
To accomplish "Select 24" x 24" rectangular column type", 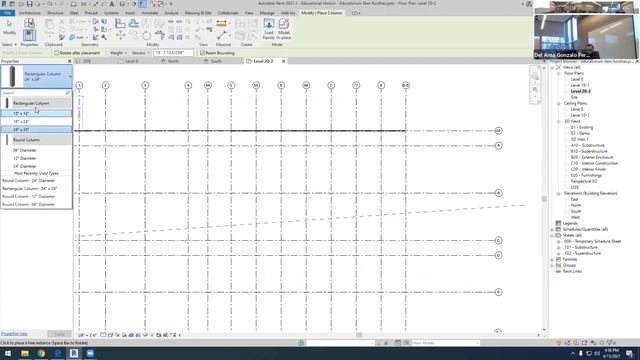I will tap(36, 129).
